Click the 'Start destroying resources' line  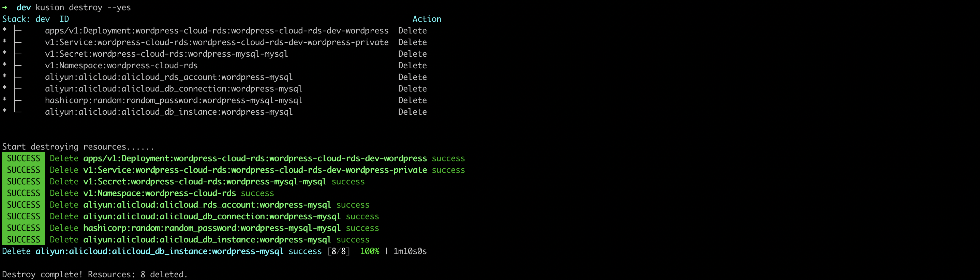coord(78,147)
